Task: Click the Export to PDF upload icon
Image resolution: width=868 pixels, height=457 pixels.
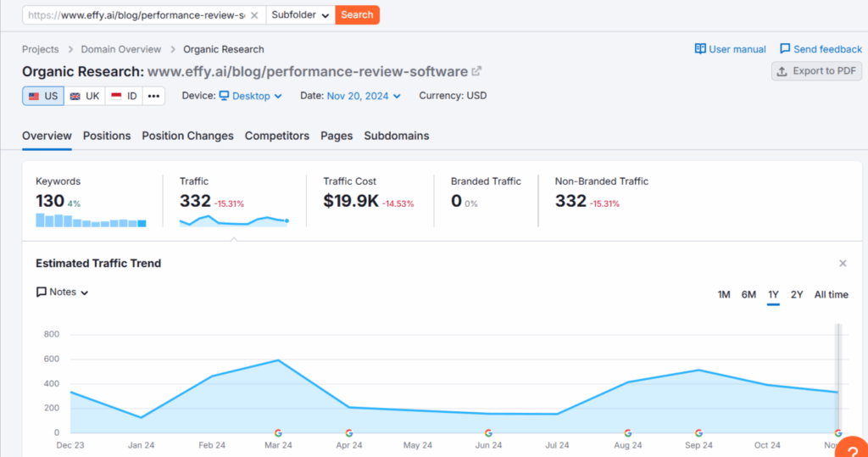Action: point(782,71)
